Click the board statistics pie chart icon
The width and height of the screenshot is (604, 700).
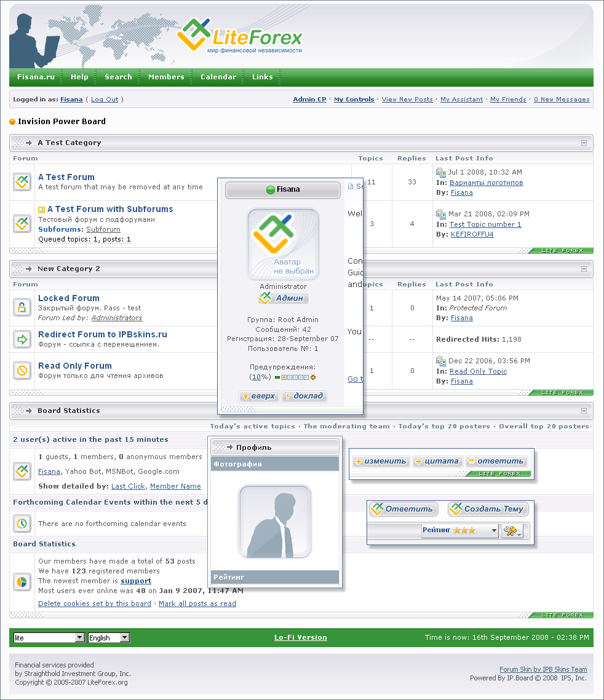pyautogui.click(x=22, y=582)
